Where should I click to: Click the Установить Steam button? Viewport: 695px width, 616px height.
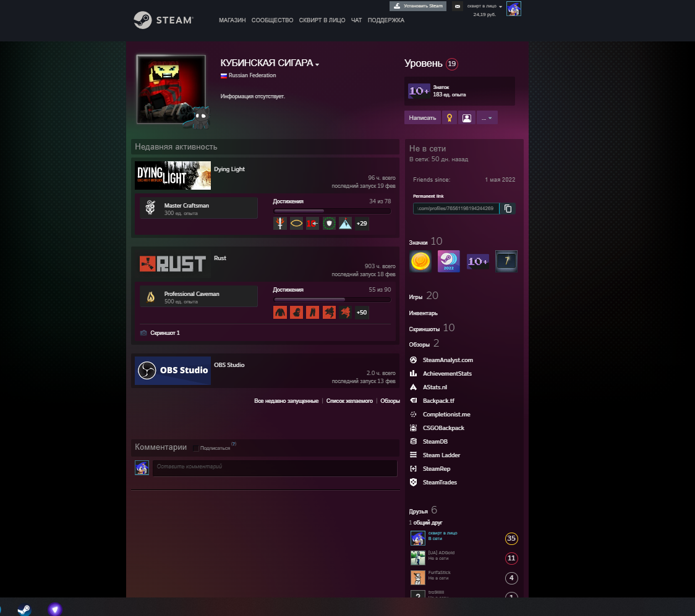[418, 6]
